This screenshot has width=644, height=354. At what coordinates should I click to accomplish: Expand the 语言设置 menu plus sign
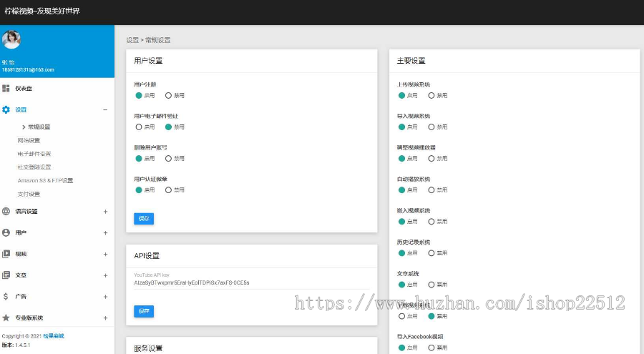[x=105, y=212]
